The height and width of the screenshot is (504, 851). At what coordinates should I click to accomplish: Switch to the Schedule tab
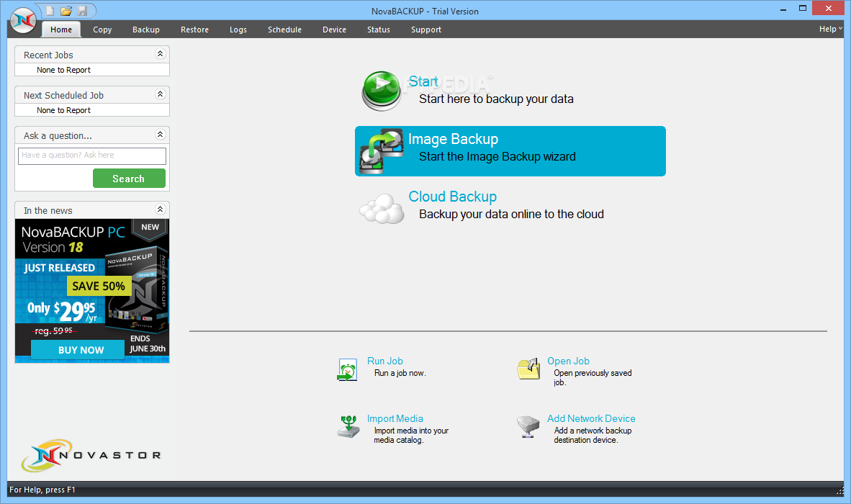click(x=284, y=30)
